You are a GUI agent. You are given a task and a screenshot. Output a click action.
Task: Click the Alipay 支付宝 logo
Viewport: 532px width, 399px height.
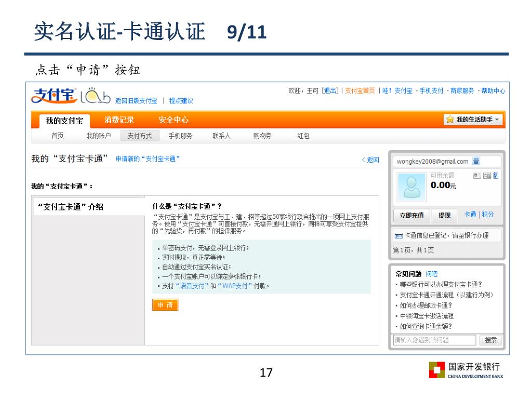pos(54,96)
